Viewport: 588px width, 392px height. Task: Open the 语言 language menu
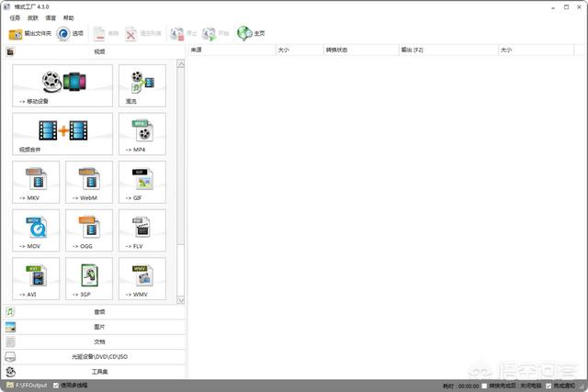(x=51, y=18)
